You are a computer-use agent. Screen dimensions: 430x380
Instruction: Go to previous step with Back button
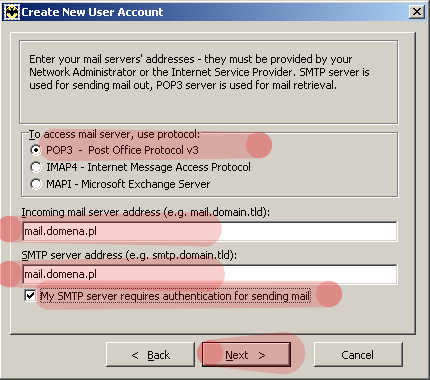click(150, 355)
